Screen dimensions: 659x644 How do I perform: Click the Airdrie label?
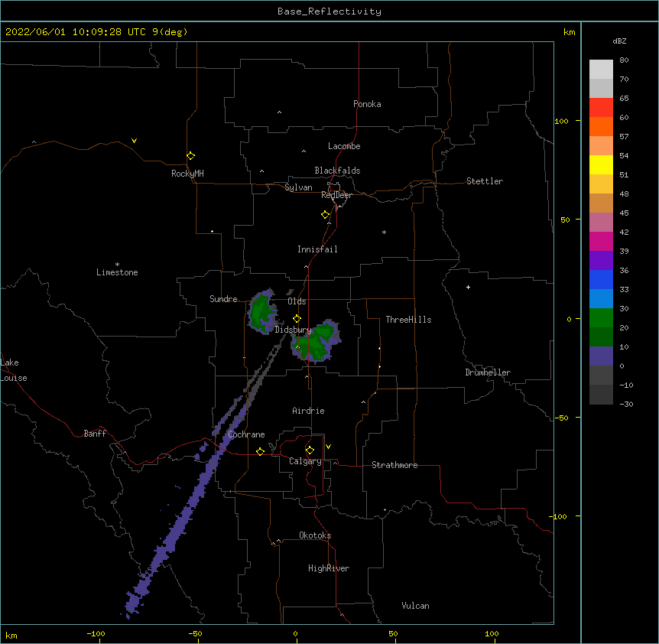click(x=308, y=411)
